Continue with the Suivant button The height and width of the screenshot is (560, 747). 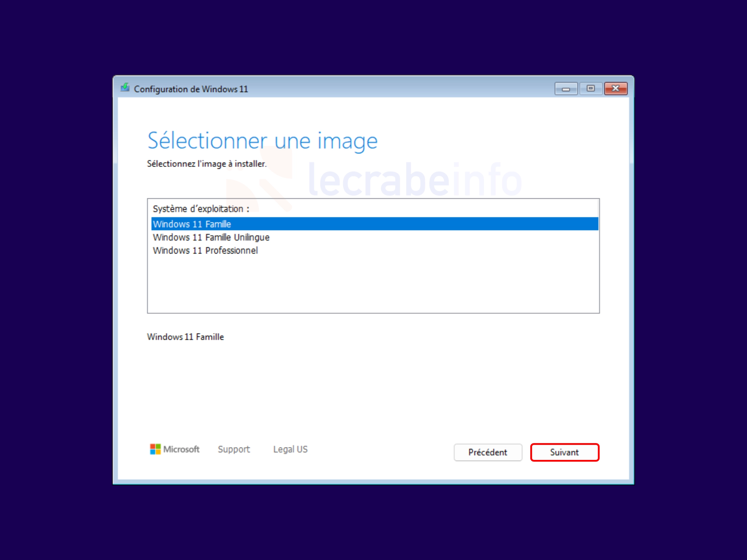coord(565,452)
